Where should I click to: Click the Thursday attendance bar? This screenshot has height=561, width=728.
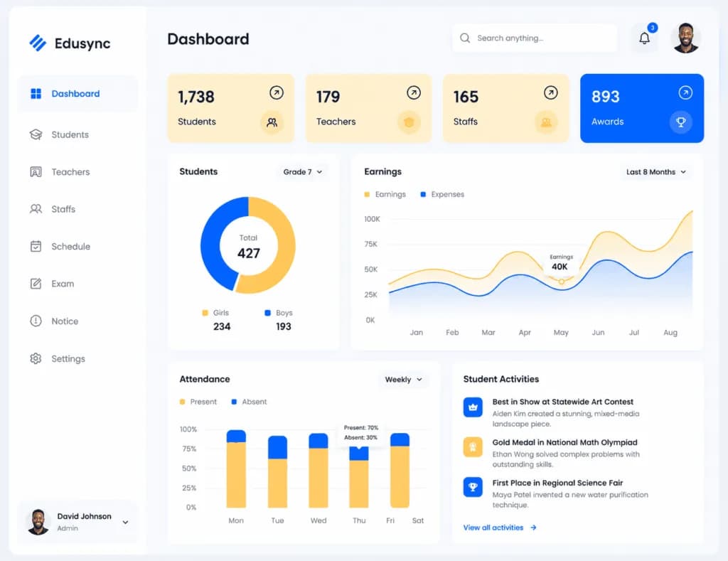[x=359, y=476]
